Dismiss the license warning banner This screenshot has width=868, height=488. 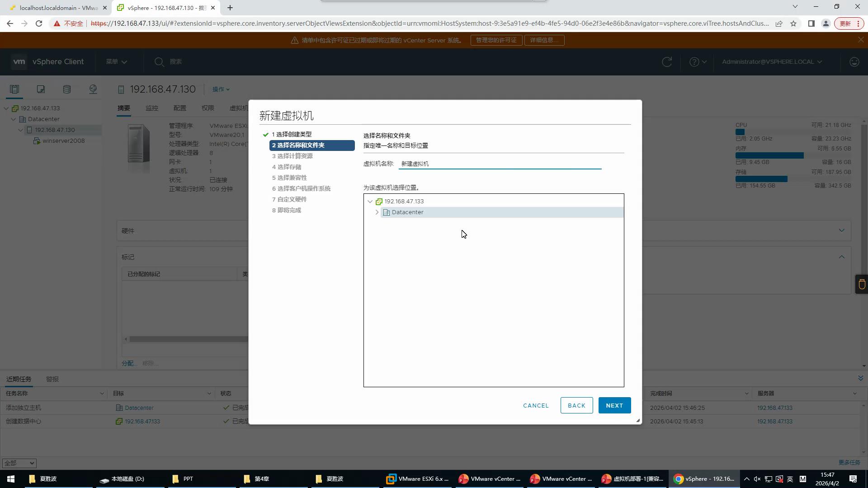(860, 40)
